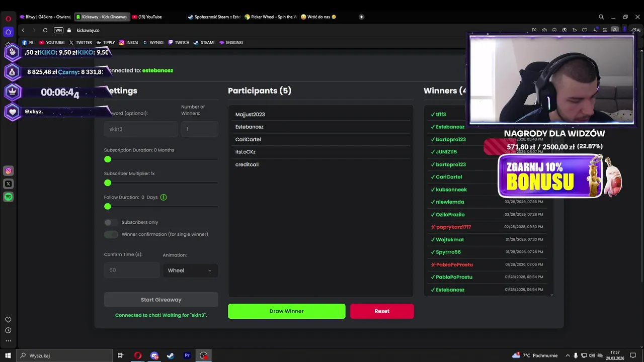Select participant itsLoCKz
Screen dimensions: 644x362
pyautogui.click(x=246, y=152)
